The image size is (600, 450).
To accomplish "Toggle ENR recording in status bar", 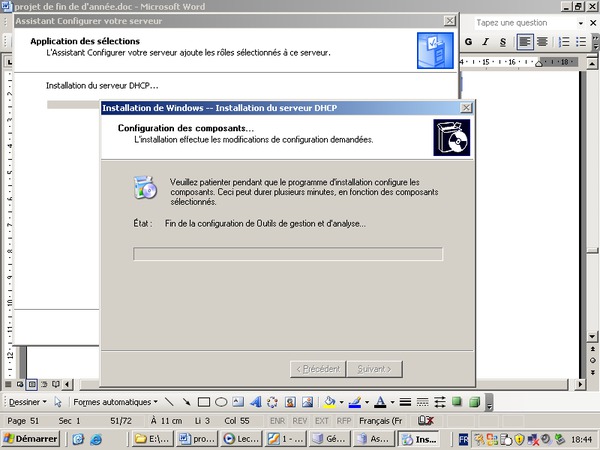I will pos(277,421).
